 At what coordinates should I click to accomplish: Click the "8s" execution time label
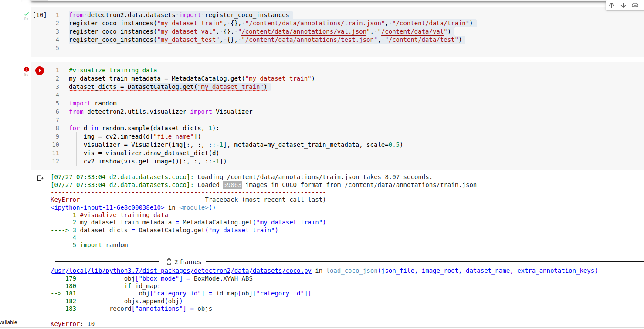[26, 75]
